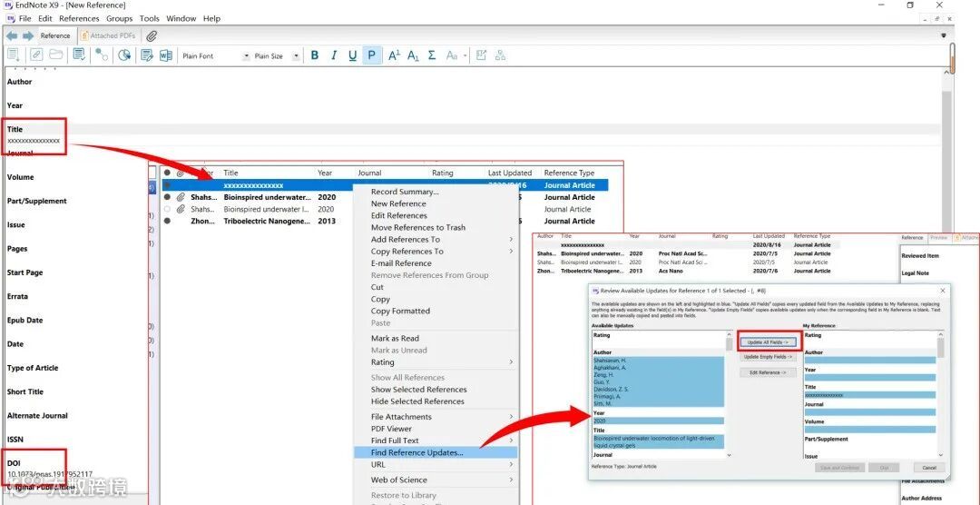Open the Tools menu
Image resolution: width=980 pixels, height=505 pixels.
150,19
